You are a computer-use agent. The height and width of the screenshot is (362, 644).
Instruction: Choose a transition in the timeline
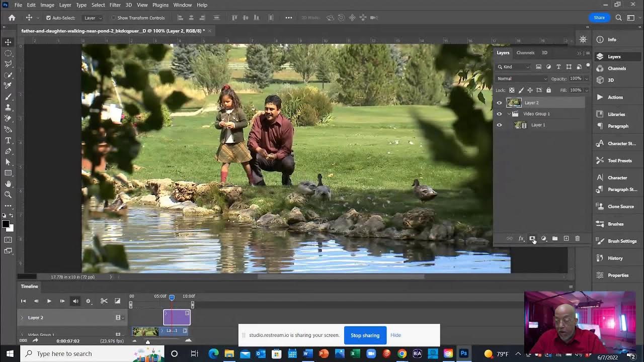pyautogui.click(x=118, y=301)
